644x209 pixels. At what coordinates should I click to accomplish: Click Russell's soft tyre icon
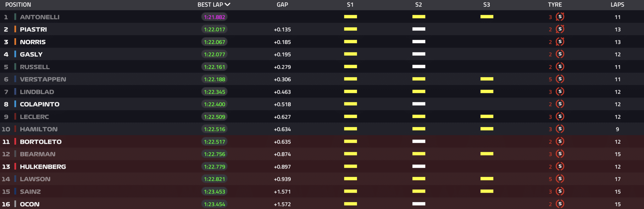click(560, 67)
